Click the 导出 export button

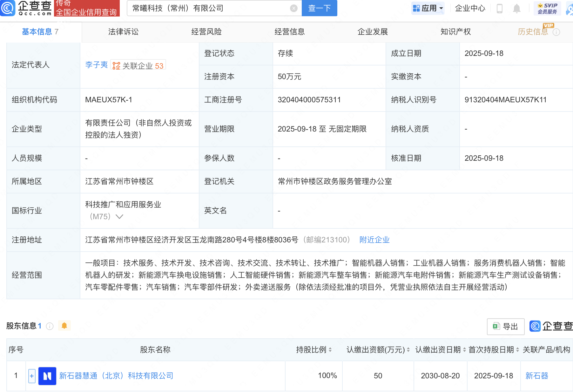click(506, 327)
